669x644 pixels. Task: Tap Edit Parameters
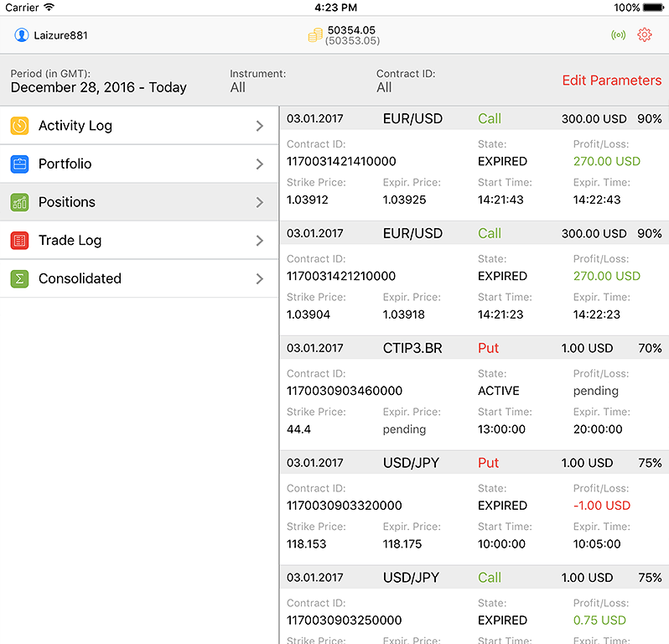[611, 80]
